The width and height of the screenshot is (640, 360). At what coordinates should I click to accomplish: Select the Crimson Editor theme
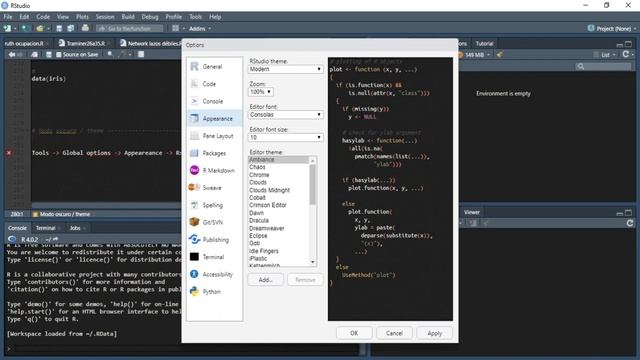[278, 205]
